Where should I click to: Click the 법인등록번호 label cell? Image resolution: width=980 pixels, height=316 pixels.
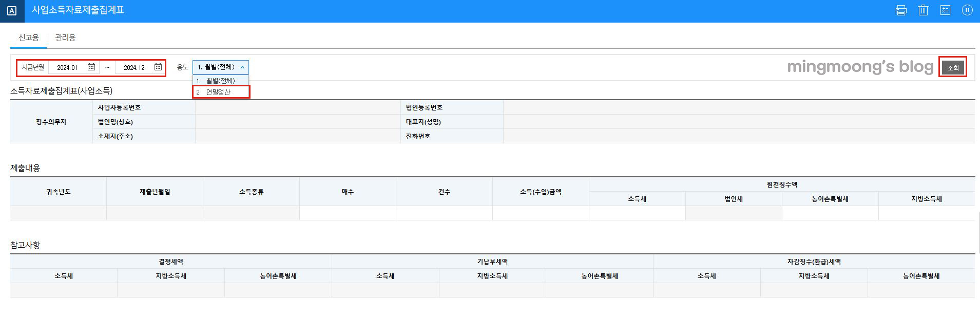click(x=452, y=107)
